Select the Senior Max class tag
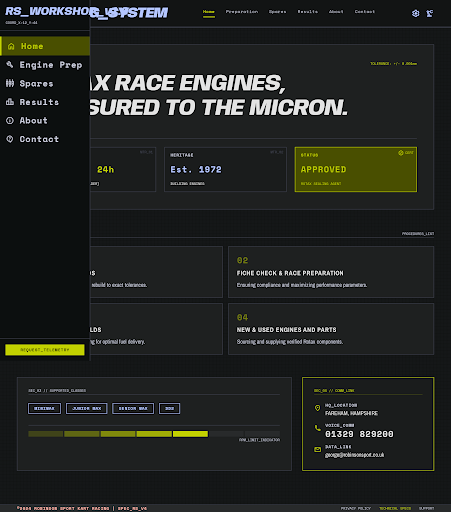Screen dimensions: 451x512 (133, 408)
